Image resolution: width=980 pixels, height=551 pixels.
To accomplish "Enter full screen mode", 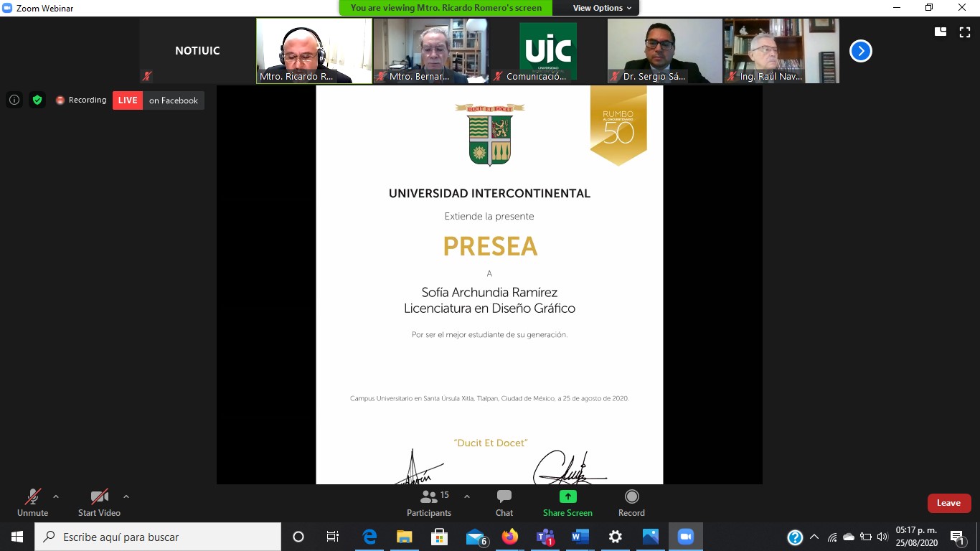I will (x=965, y=32).
